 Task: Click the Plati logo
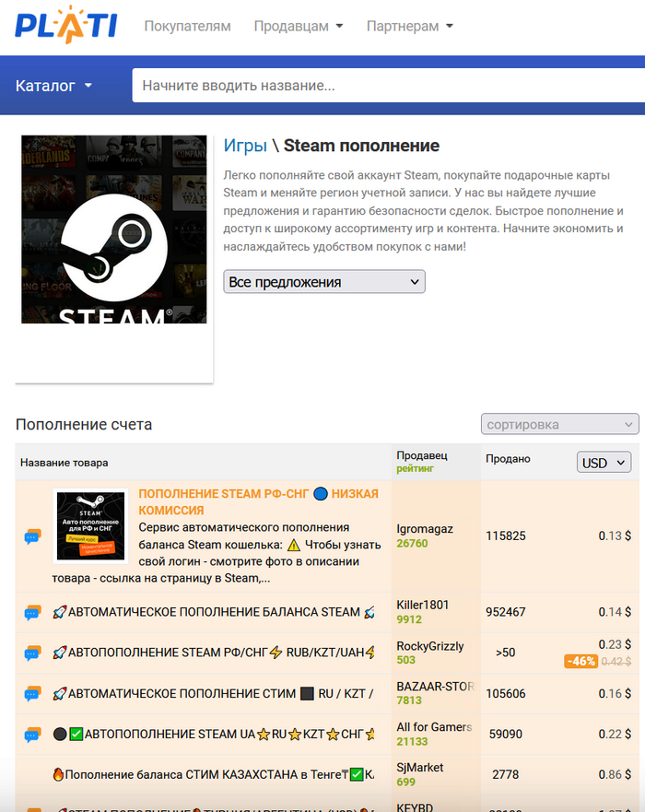coord(65,24)
